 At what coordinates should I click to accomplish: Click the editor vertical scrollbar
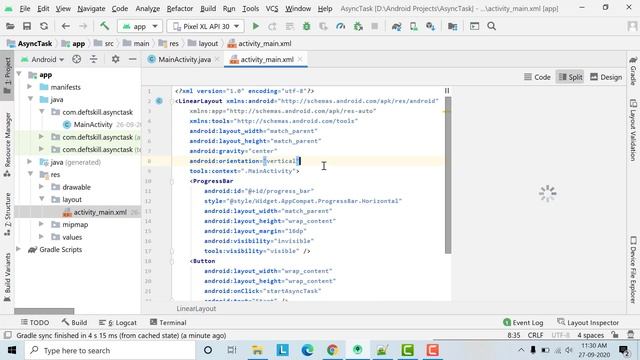pyautogui.click(x=448, y=175)
